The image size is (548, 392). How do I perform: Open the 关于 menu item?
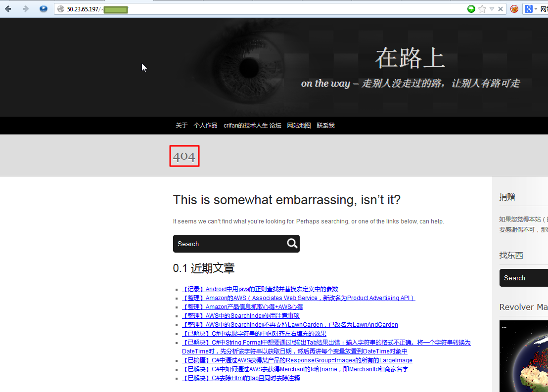(x=182, y=126)
